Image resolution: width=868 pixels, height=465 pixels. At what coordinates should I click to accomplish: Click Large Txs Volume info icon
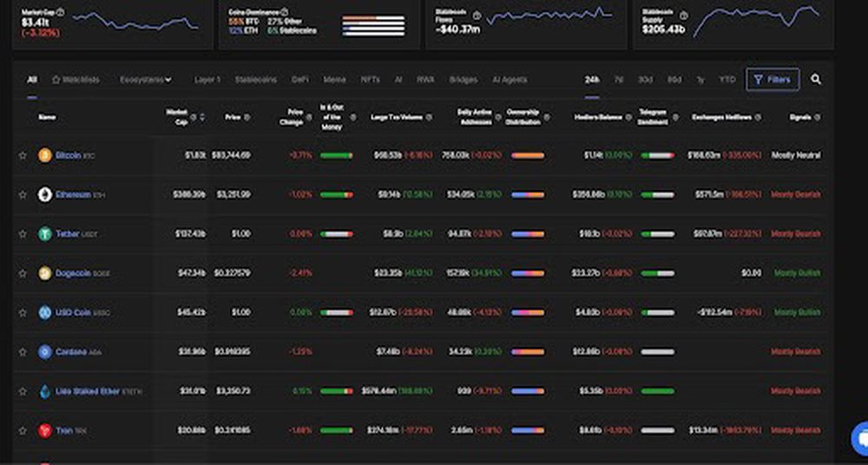click(429, 117)
